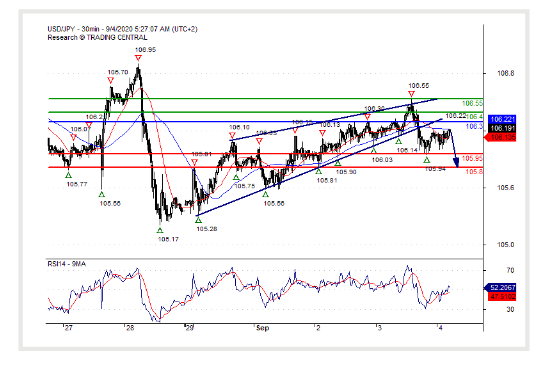Click the blue 106.221 price tag
544x366 pixels.
point(502,119)
